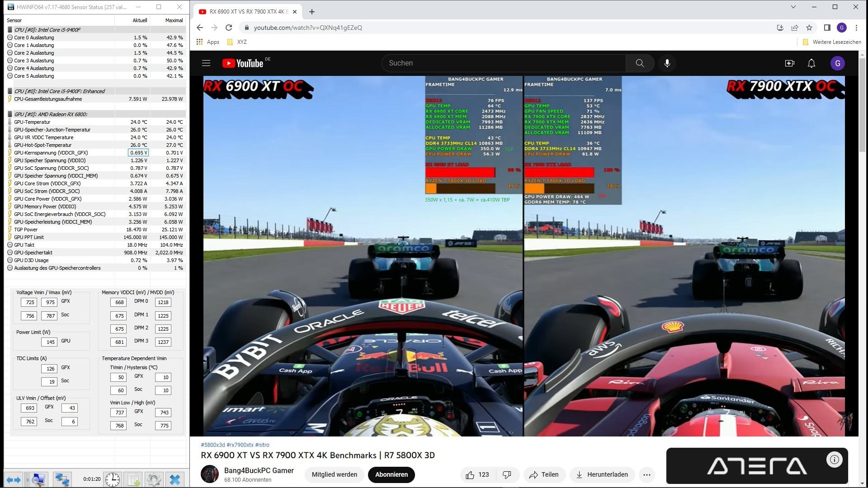Viewport: 868px width, 488px height.
Task: Click the Power Limit GPU 145 field
Action: (x=49, y=342)
